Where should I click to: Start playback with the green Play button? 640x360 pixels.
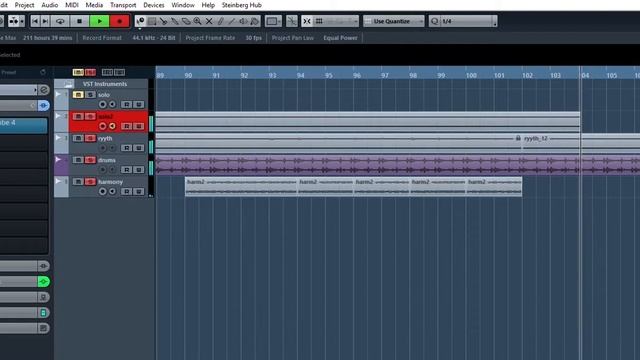99,21
